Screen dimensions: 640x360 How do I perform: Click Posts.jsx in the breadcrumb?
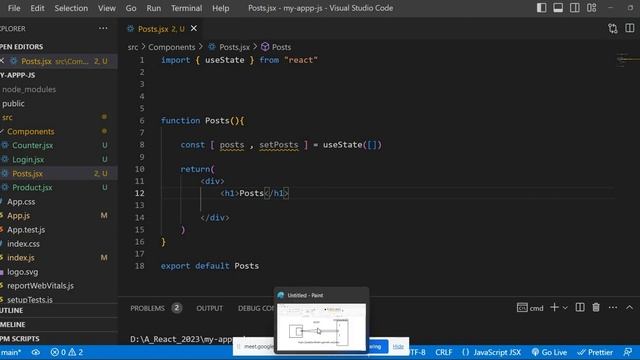tap(234, 47)
